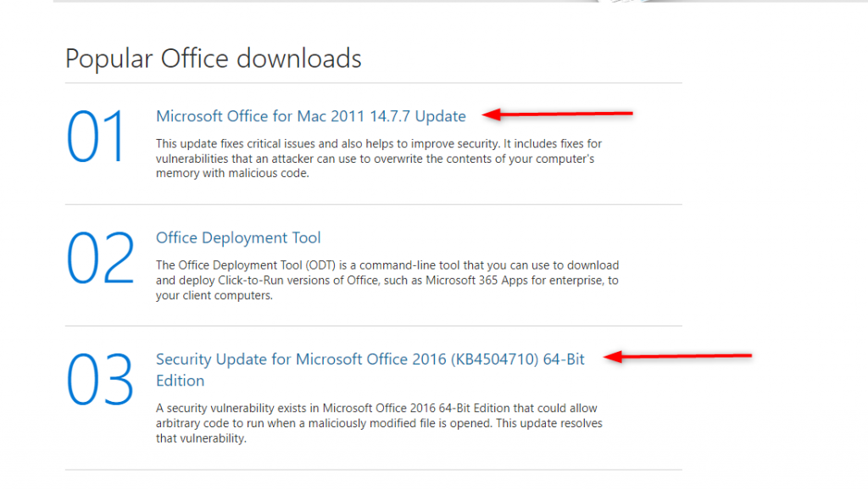Click the Office Deployment Tool link
The image size is (868, 490).
click(237, 237)
